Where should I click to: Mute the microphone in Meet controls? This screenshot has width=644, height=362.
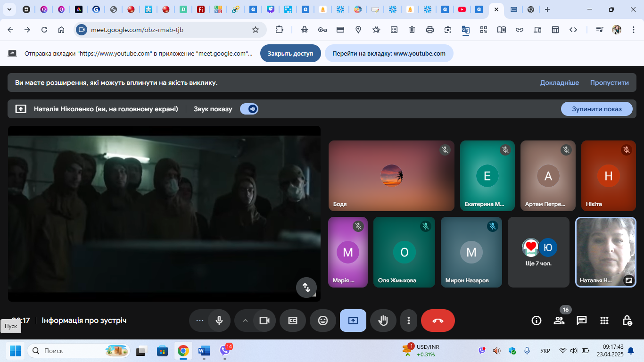pyautogui.click(x=219, y=321)
